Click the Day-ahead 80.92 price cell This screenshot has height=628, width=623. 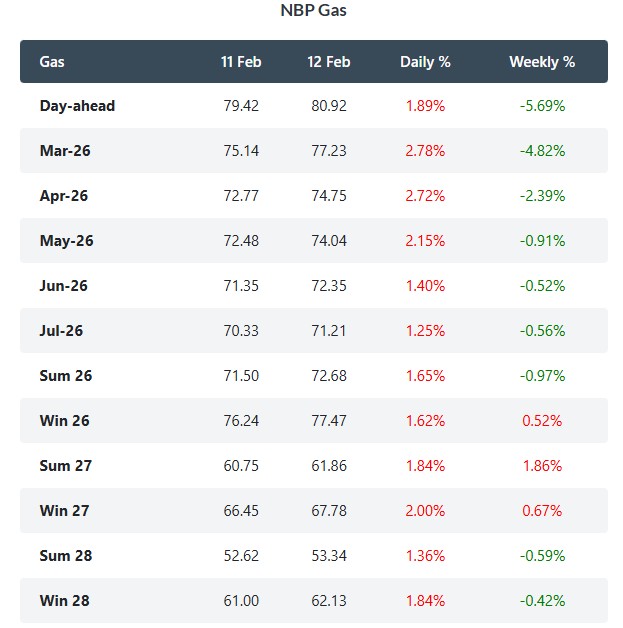(x=329, y=105)
